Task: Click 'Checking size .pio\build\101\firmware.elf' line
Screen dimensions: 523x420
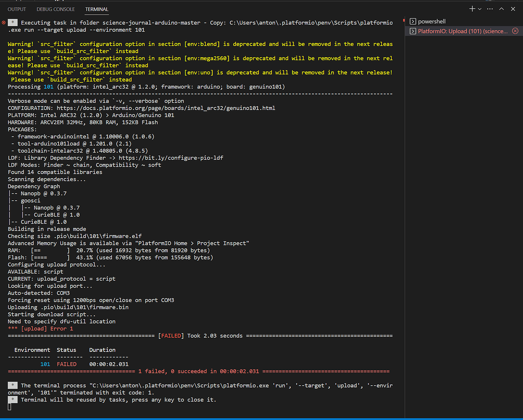Action: point(75,236)
